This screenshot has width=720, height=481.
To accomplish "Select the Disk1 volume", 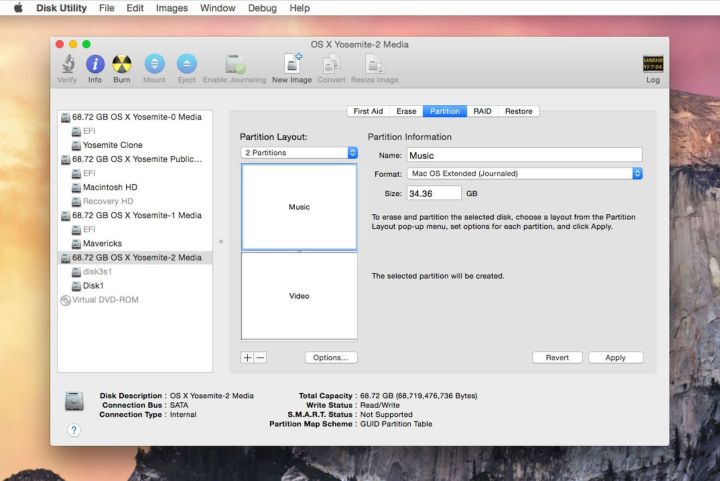I will tap(135, 285).
